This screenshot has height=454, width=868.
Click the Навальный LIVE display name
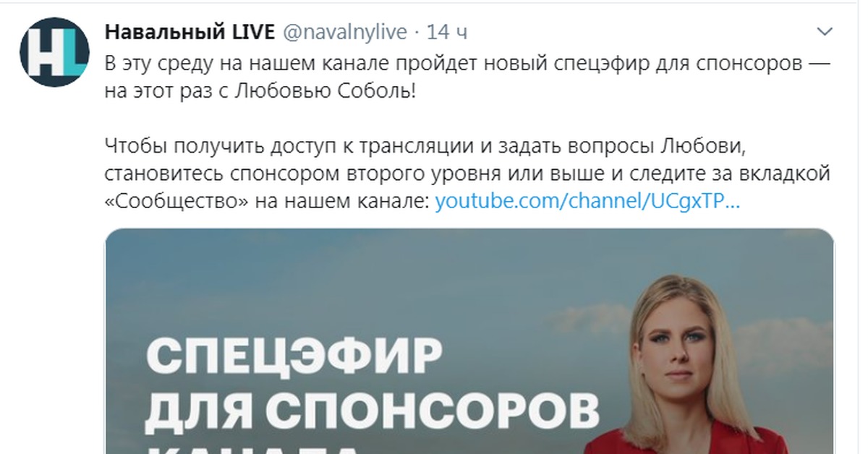(190, 32)
